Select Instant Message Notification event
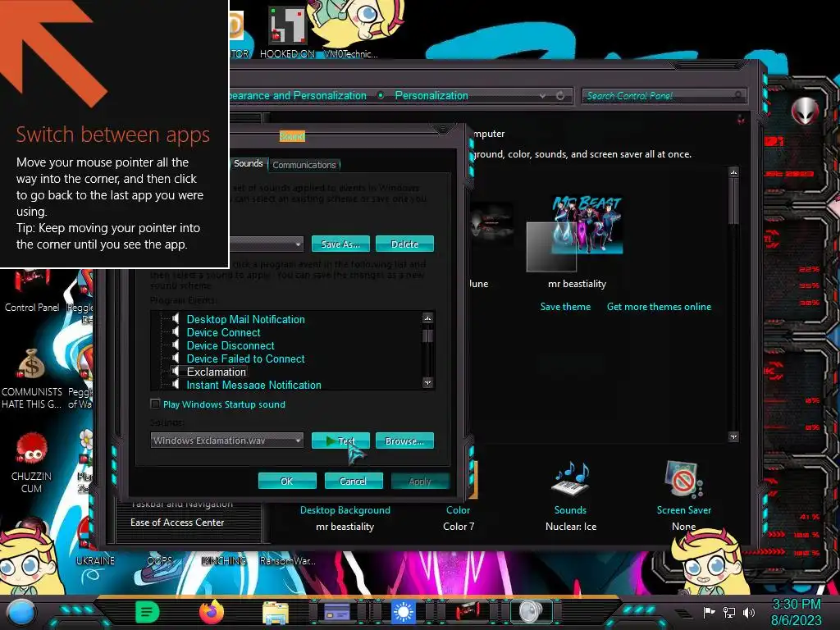 pos(254,385)
